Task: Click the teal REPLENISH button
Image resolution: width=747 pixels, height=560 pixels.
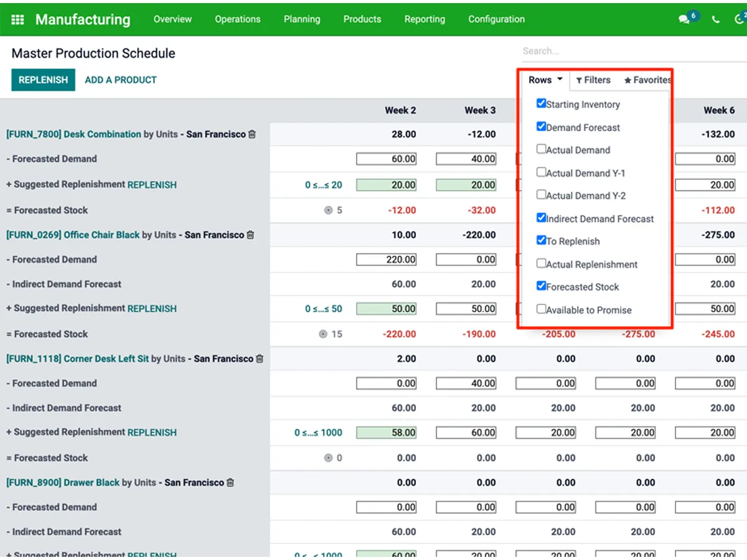Action: [x=43, y=80]
